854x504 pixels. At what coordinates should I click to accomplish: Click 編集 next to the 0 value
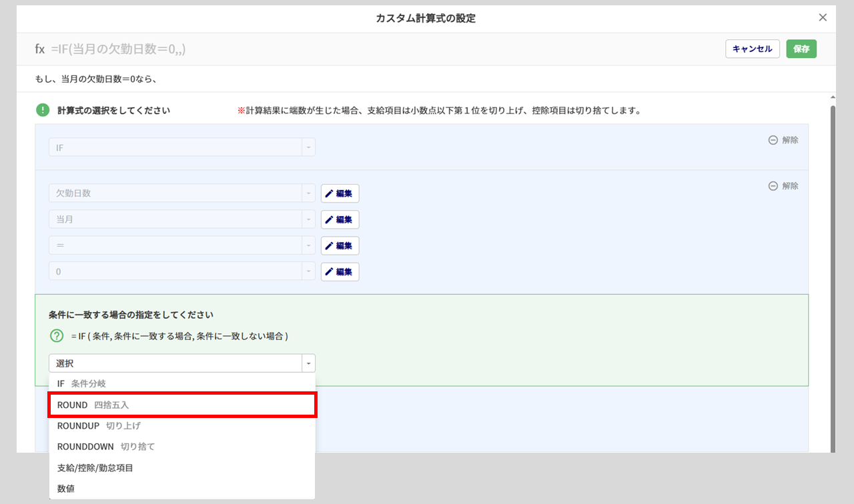[x=340, y=272]
